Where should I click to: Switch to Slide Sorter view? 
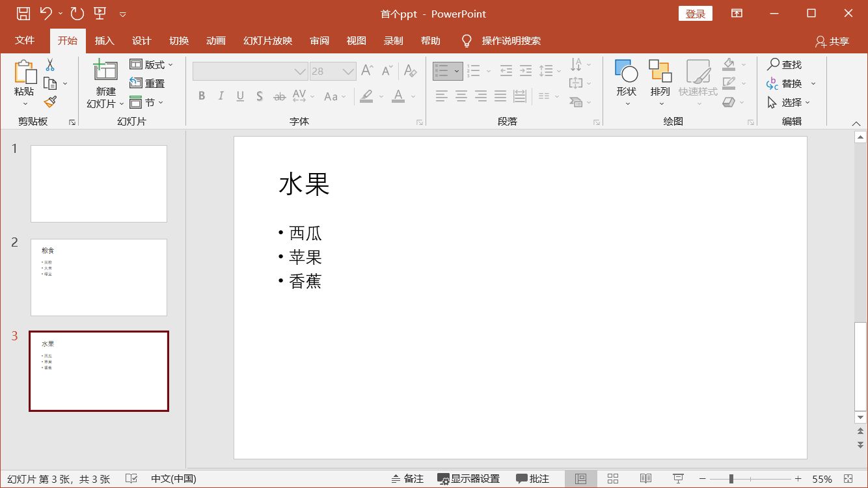(x=613, y=479)
